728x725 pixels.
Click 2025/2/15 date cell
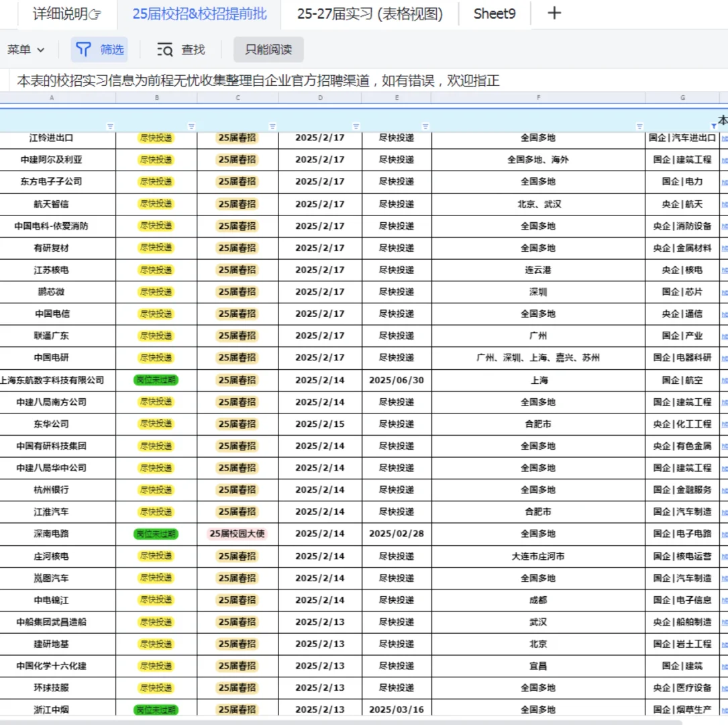(x=320, y=424)
